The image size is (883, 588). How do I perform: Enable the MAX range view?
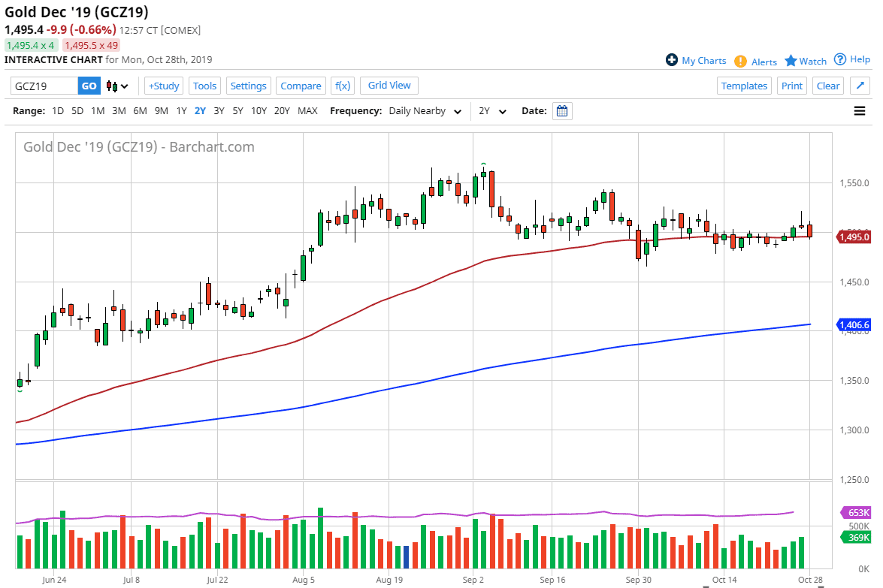pyautogui.click(x=307, y=110)
